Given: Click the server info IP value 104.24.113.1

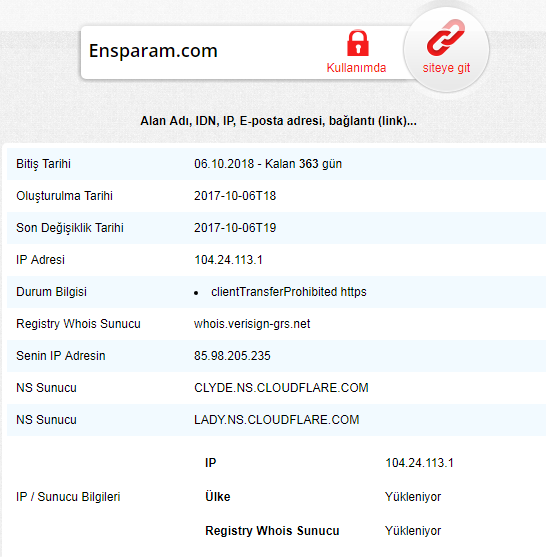Looking at the screenshot, I should (x=420, y=463).
